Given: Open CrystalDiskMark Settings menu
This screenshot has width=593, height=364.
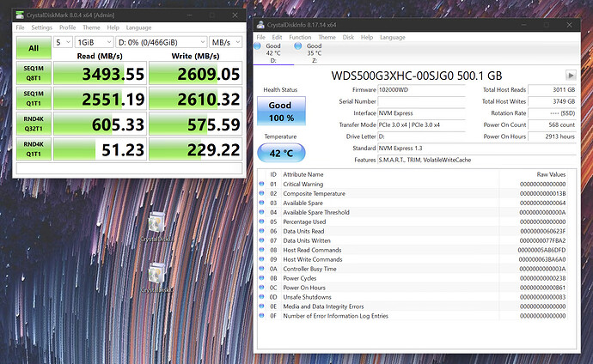Looking at the screenshot, I should point(41,27).
